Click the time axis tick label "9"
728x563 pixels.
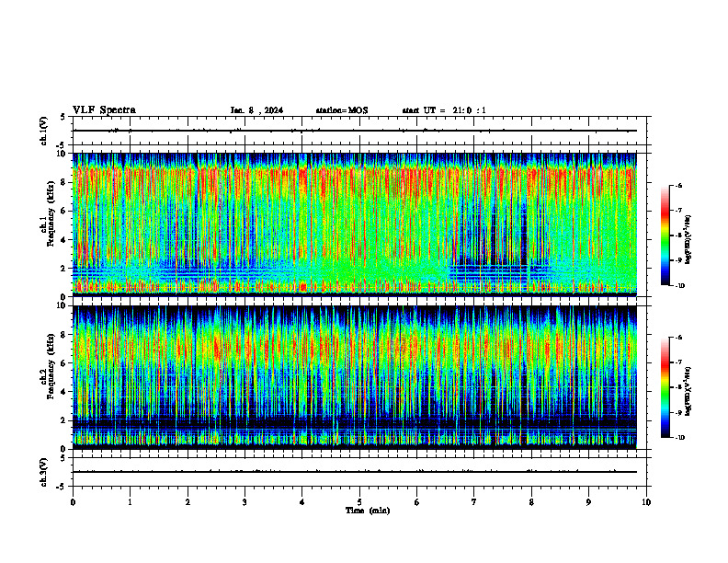click(x=588, y=502)
